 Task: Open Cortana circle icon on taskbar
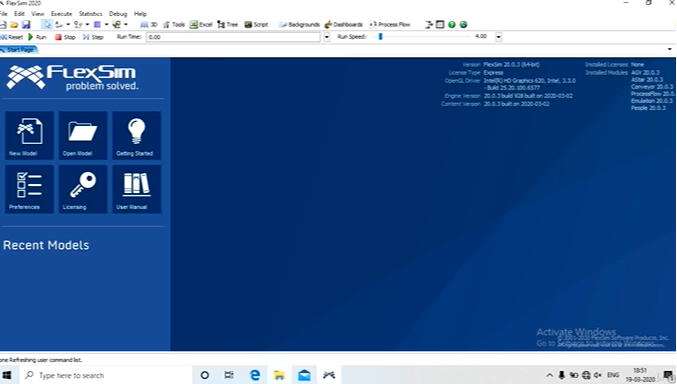coord(205,375)
